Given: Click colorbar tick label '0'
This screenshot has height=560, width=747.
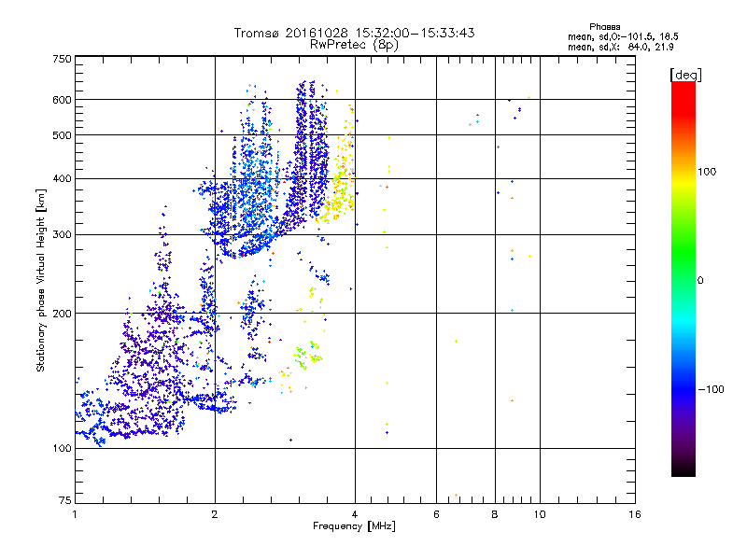Looking at the screenshot, I should [700, 281].
